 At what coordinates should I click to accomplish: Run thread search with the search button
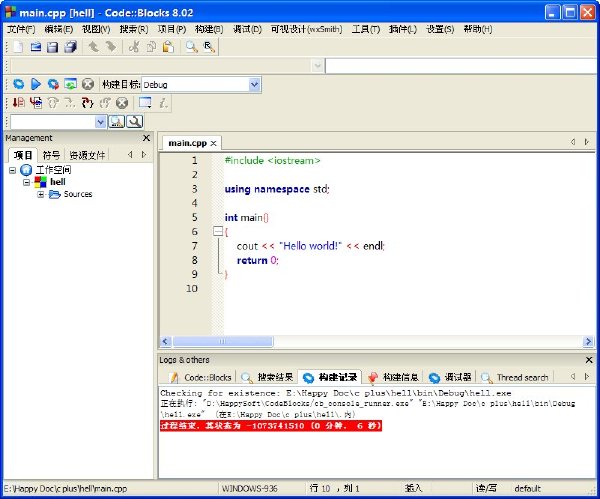point(117,122)
